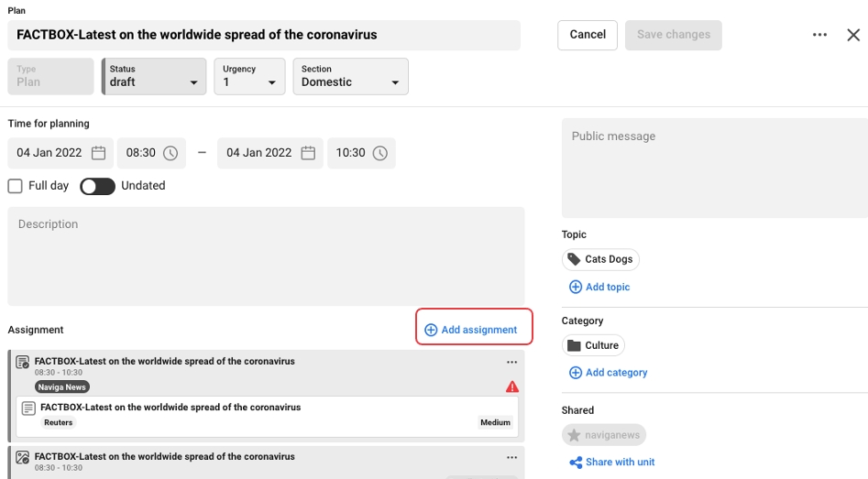
Task: Open the start date calendar picker
Action: (98, 153)
